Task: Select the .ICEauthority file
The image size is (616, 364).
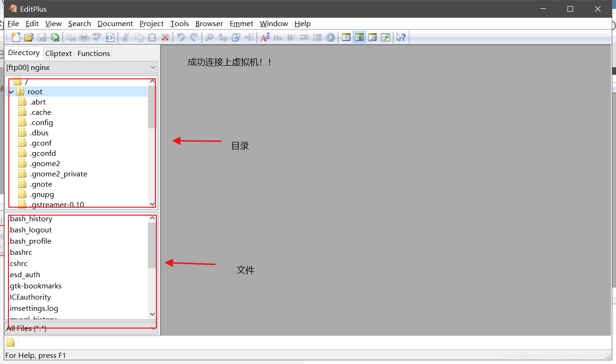Action: pyautogui.click(x=30, y=297)
